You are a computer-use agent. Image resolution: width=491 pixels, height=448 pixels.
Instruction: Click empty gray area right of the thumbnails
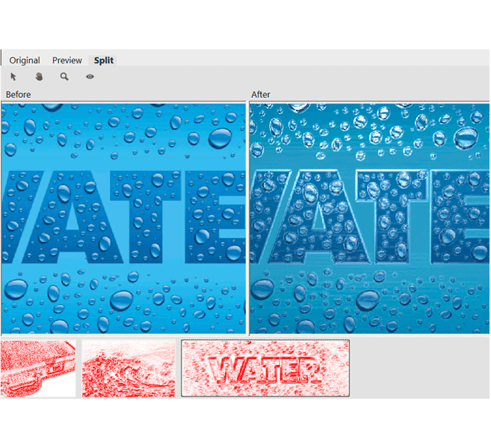point(419,368)
